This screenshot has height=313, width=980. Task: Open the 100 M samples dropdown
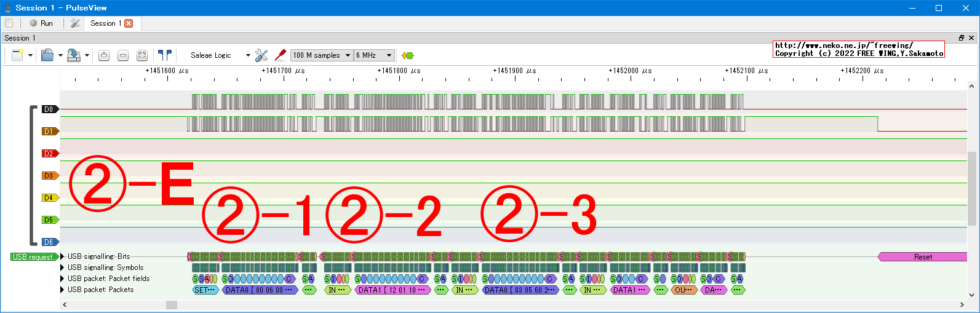click(x=321, y=55)
